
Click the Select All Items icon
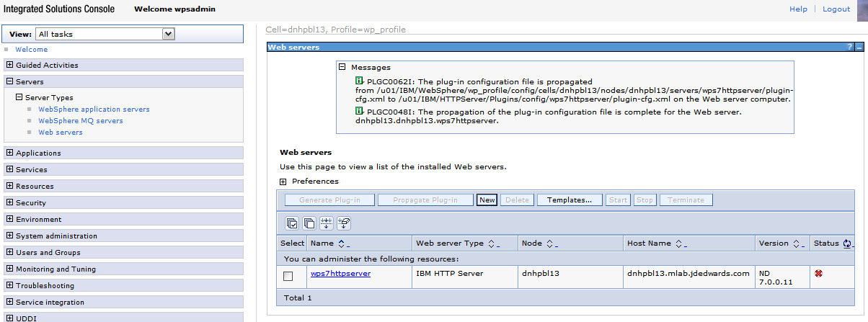[292, 223]
